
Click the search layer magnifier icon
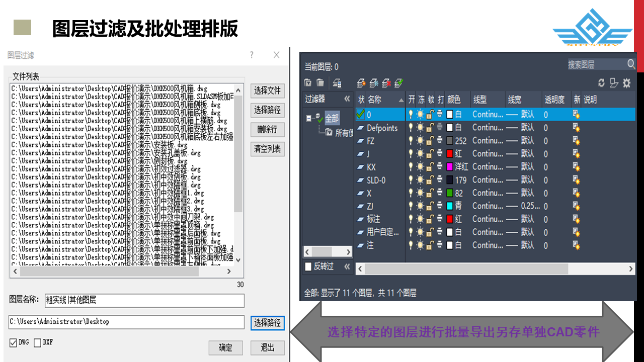tap(631, 64)
